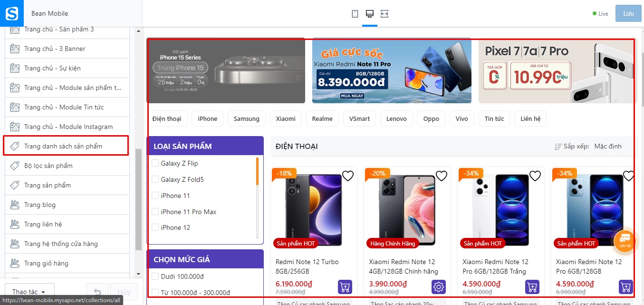Click the Vivo category chip
Image resolution: width=644 pixels, height=305 pixels.
click(461, 118)
